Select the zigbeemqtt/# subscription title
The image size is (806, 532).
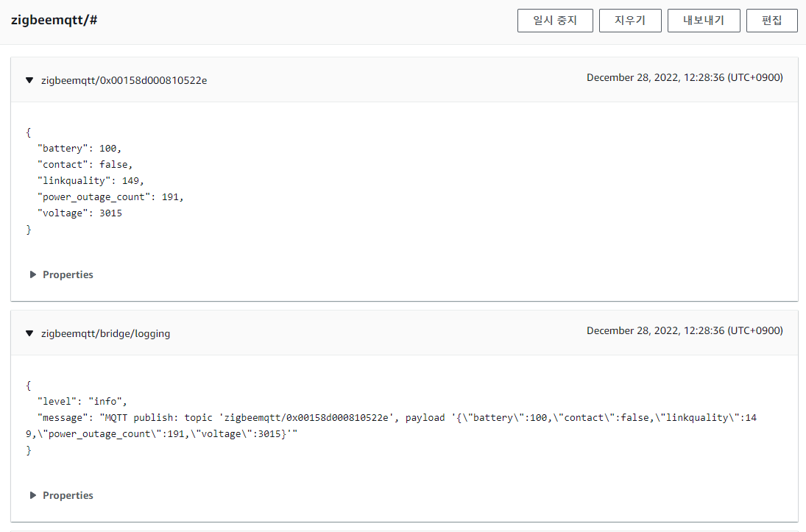pyautogui.click(x=54, y=20)
